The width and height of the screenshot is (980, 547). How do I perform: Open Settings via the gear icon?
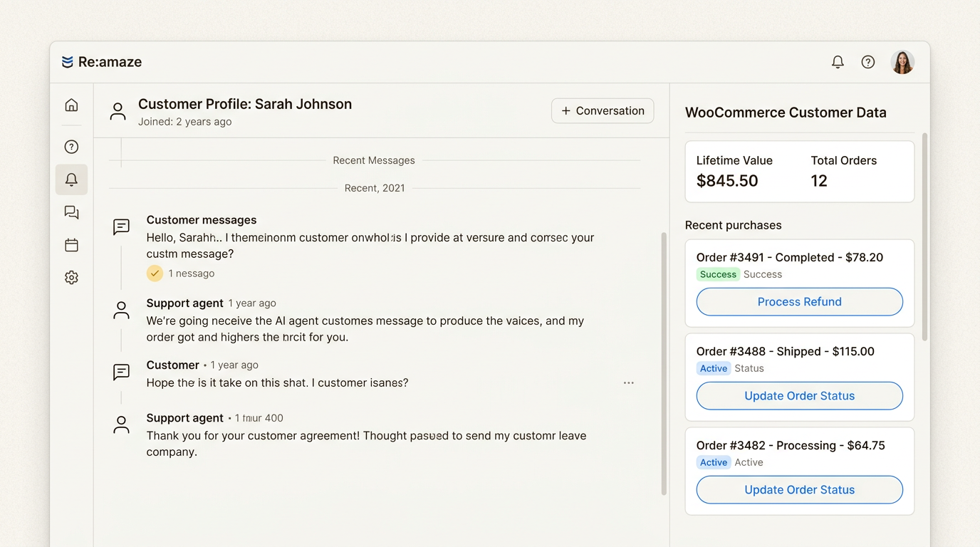tap(71, 277)
